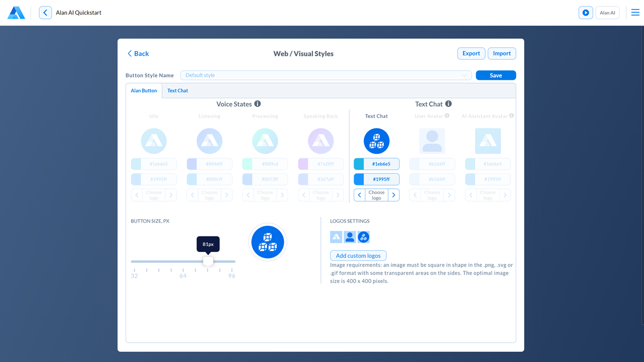This screenshot has height=362, width=644.
Task: Switch to the Text Chat tab
Action: click(x=178, y=91)
